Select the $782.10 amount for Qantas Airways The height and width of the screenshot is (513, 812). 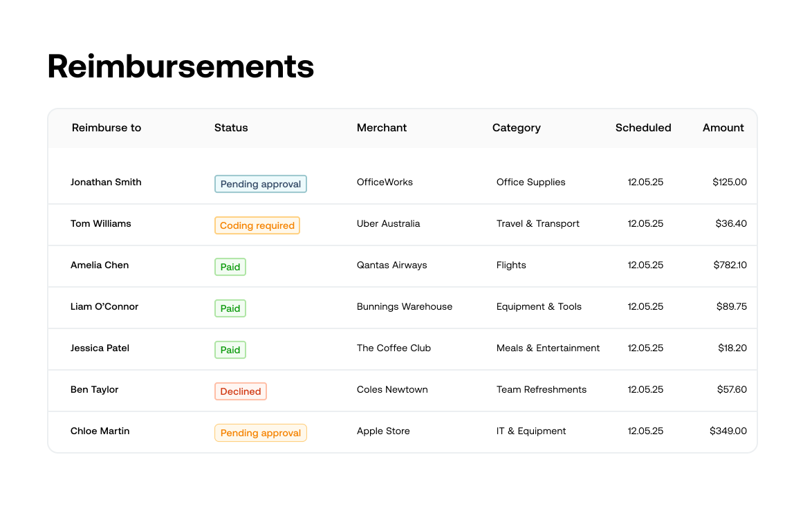tap(730, 265)
